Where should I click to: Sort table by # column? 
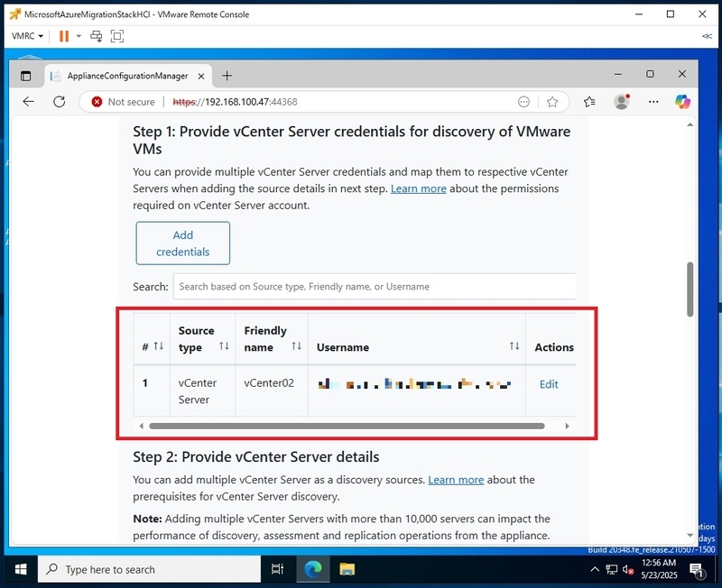point(159,346)
